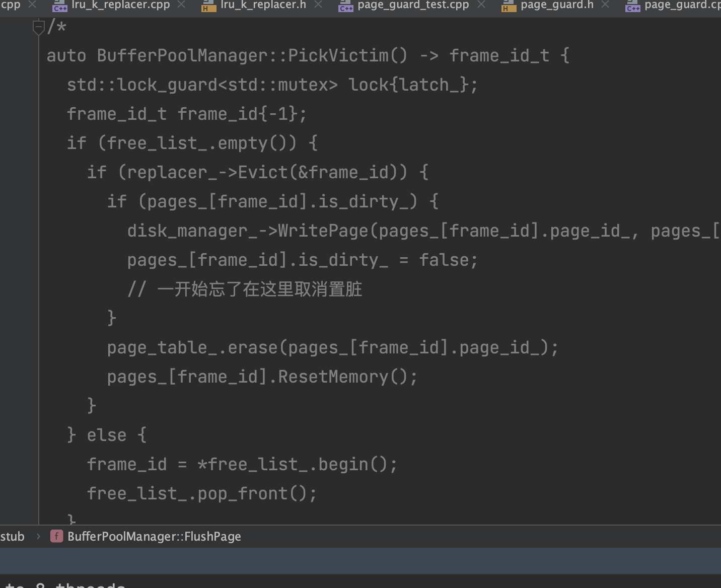Click the header icon of page_guard.h tab

[x=509, y=6]
